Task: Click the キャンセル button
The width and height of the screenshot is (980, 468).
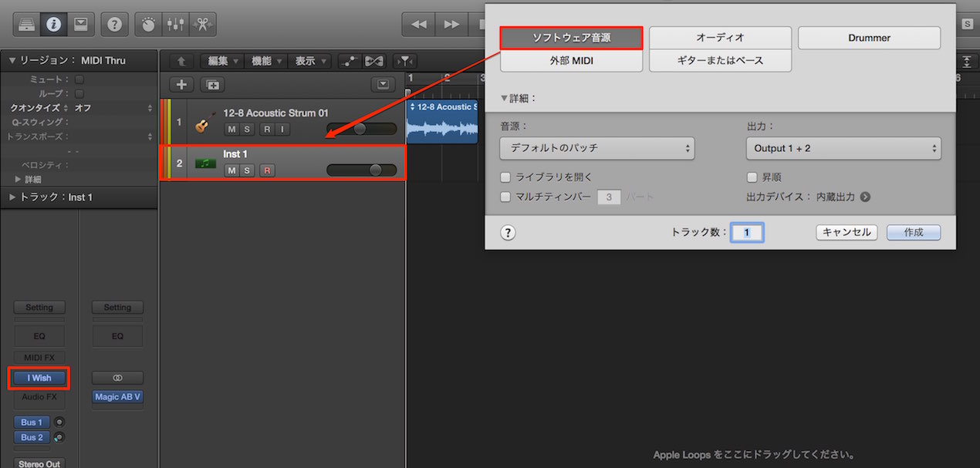Action: [x=847, y=232]
